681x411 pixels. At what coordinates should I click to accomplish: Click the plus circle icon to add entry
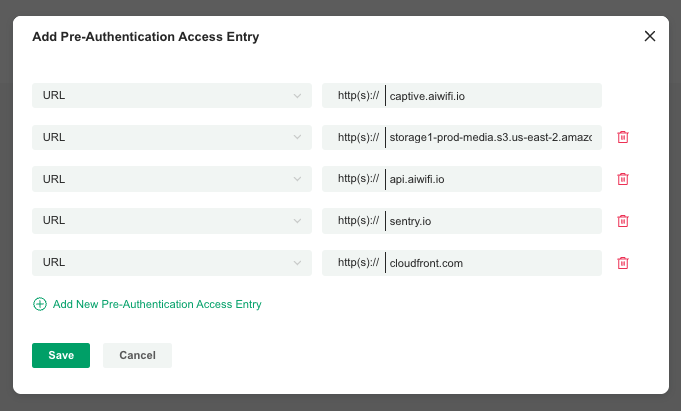point(40,304)
